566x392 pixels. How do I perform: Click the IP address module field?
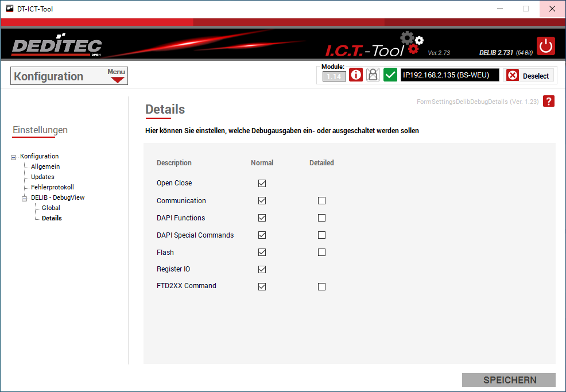click(449, 75)
